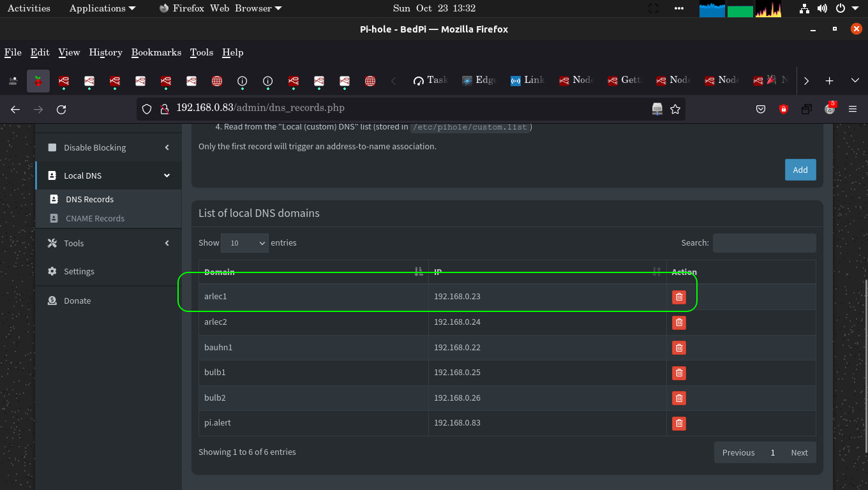Open the network status indicator
The width and height of the screenshot is (868, 490).
point(804,8)
